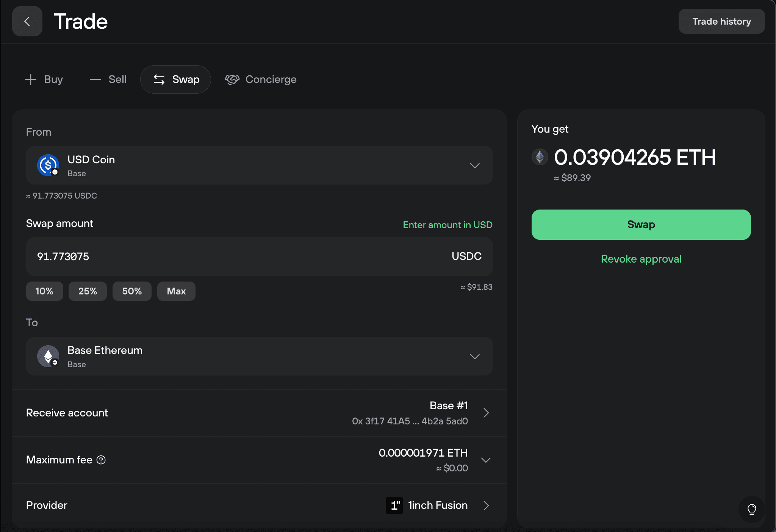Click Revoke approval link
776x532 pixels.
(x=641, y=259)
